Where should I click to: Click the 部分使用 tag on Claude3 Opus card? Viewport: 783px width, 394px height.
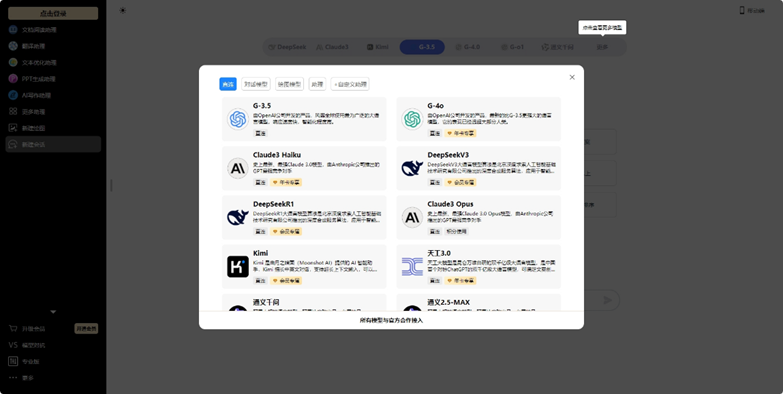point(456,232)
